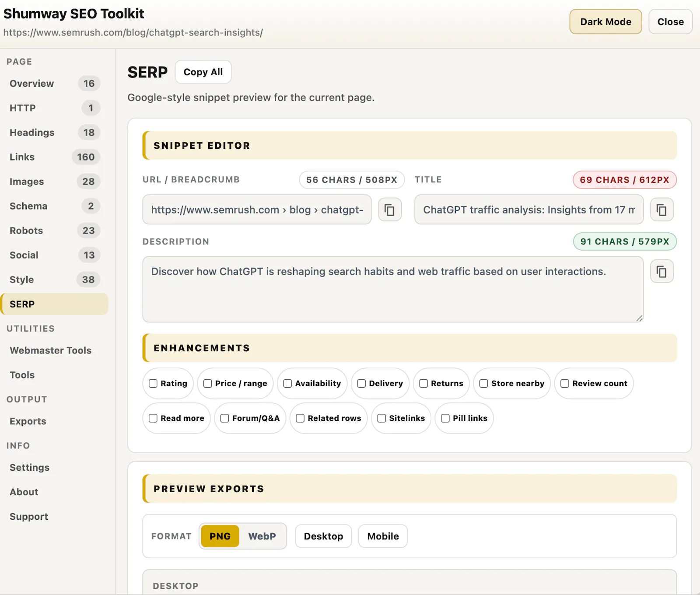The image size is (700, 595).
Task: Select WebP export format
Action: (x=262, y=536)
